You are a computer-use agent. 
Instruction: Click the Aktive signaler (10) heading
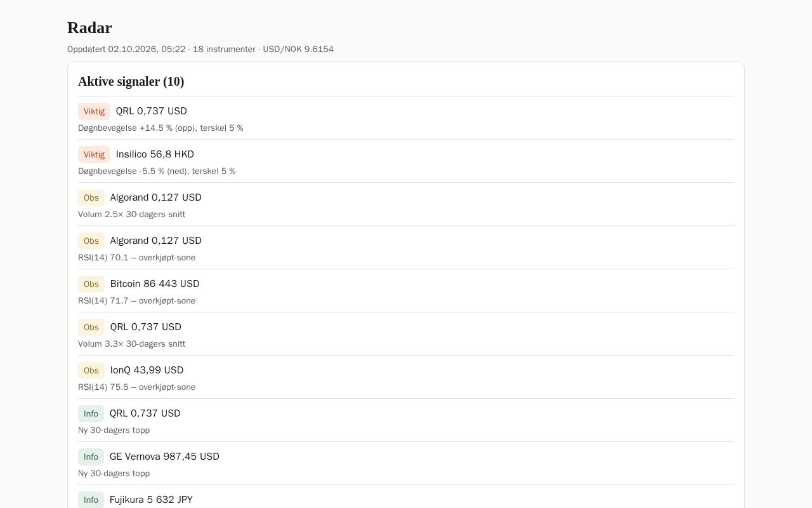click(x=131, y=81)
